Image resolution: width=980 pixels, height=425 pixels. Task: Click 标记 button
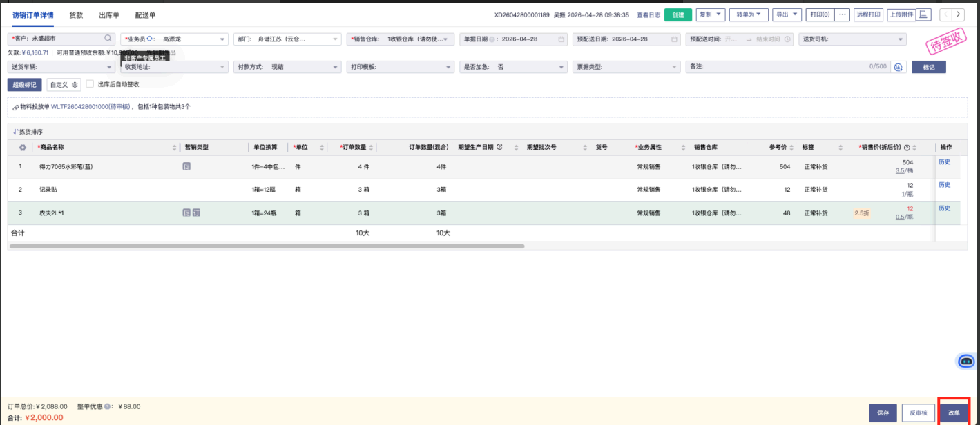(x=929, y=67)
